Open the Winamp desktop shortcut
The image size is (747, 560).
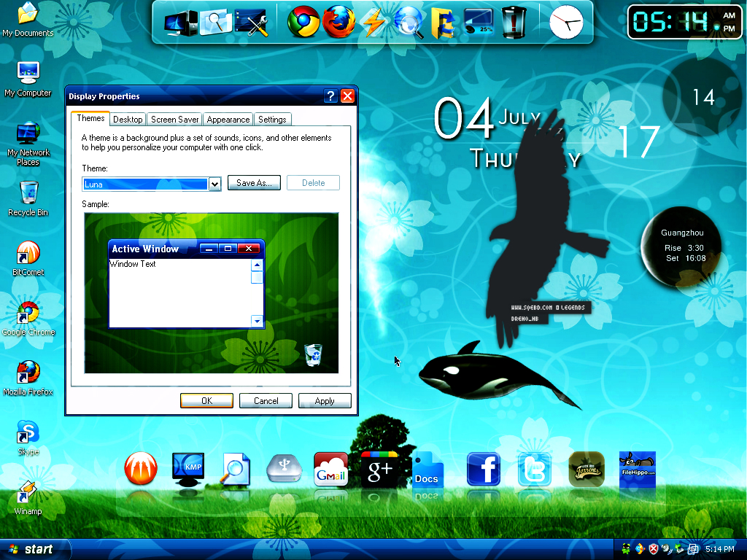tap(28, 496)
